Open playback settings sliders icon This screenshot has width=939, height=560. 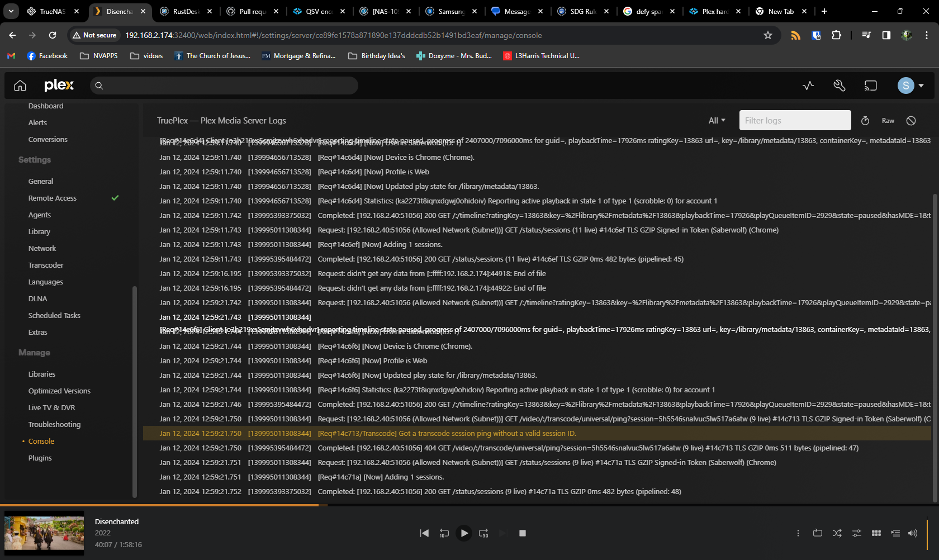click(857, 533)
